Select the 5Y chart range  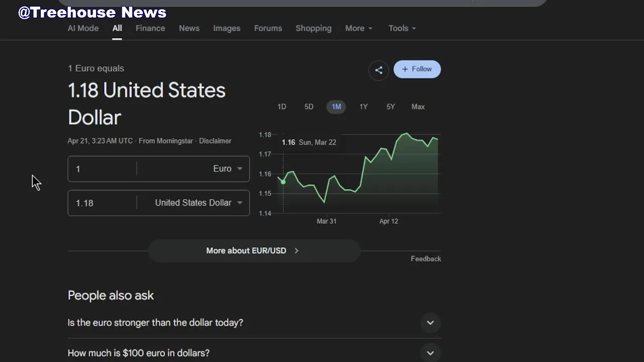click(390, 107)
